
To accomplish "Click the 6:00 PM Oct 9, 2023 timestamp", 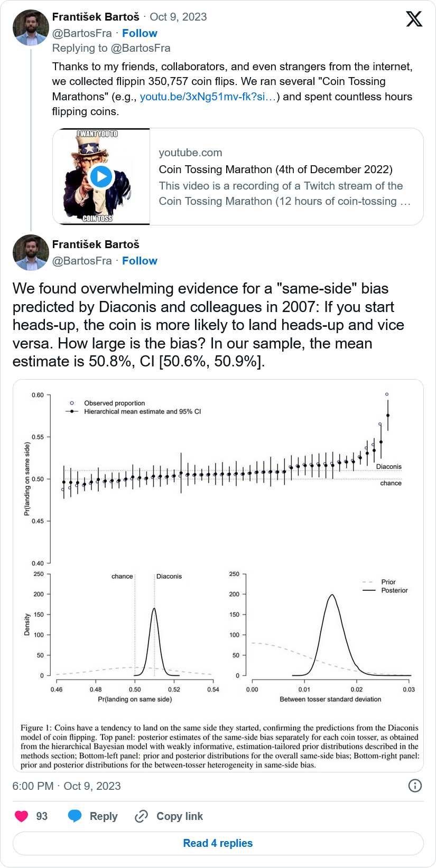I will click(67, 786).
